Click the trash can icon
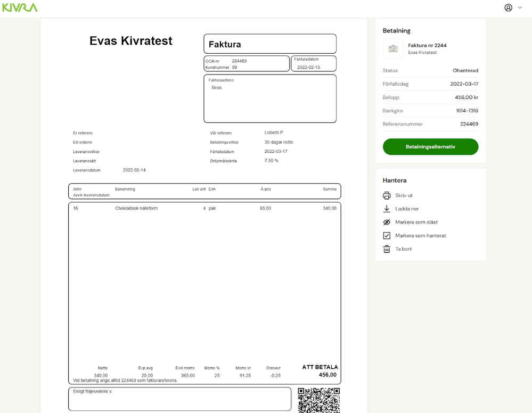The width and height of the screenshot is (532, 413). click(387, 249)
